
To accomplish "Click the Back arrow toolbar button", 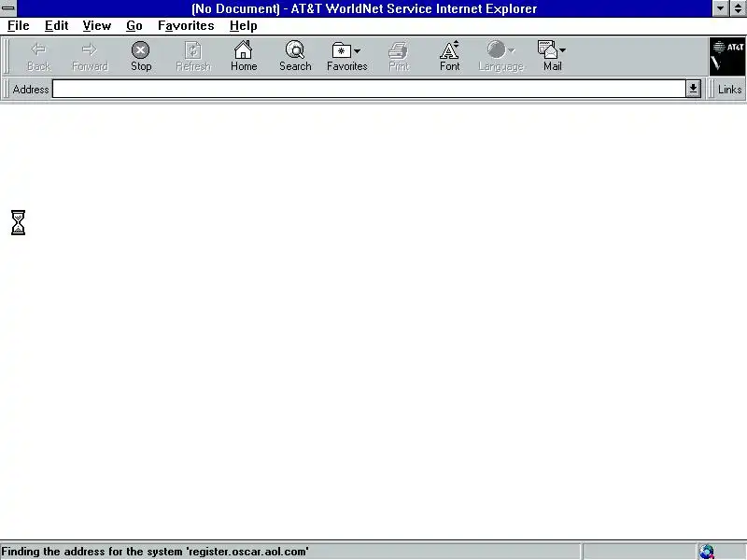I will coord(38,56).
